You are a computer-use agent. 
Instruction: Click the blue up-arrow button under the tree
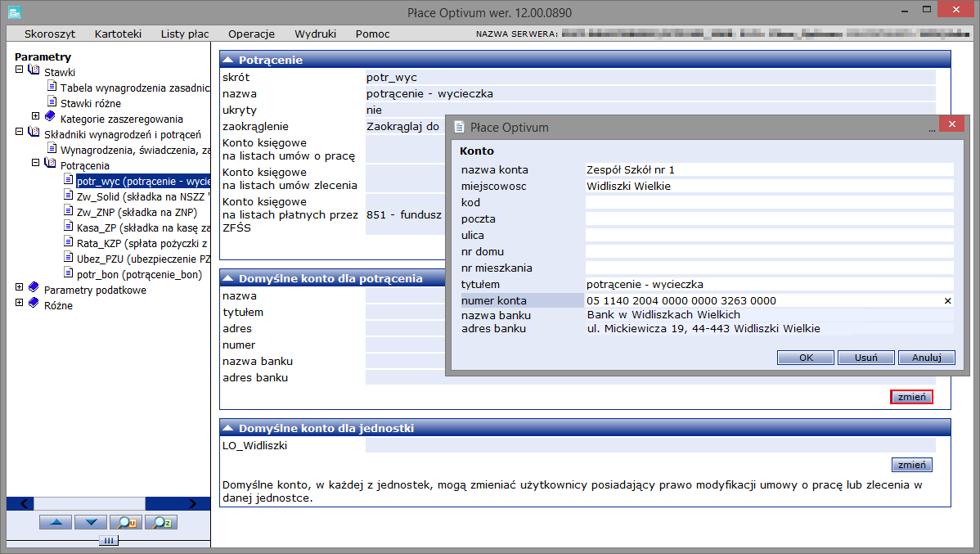pyautogui.click(x=56, y=522)
